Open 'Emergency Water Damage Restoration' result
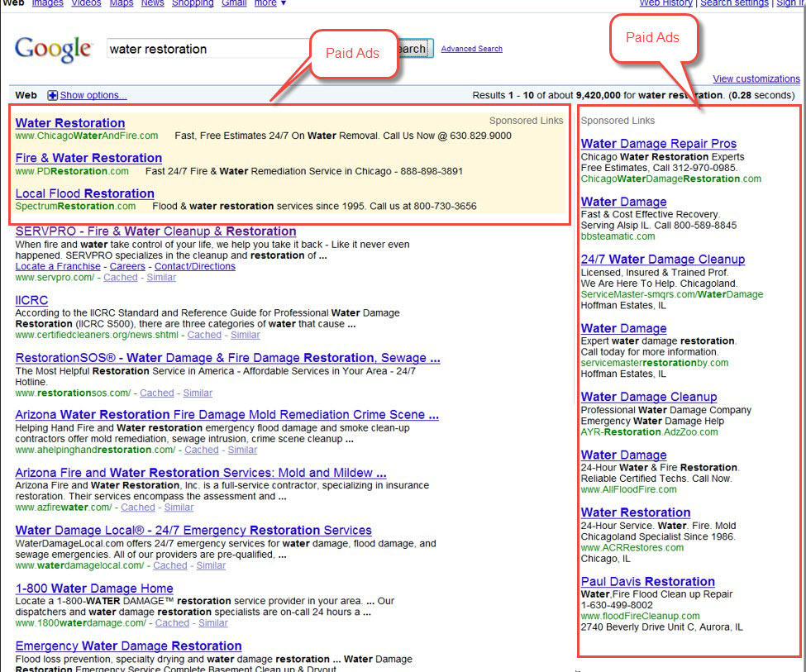This screenshot has width=806, height=672. 128,646
